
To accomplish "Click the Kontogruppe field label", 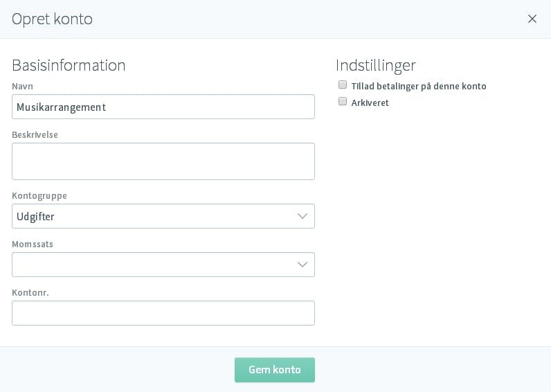I will [39, 196].
